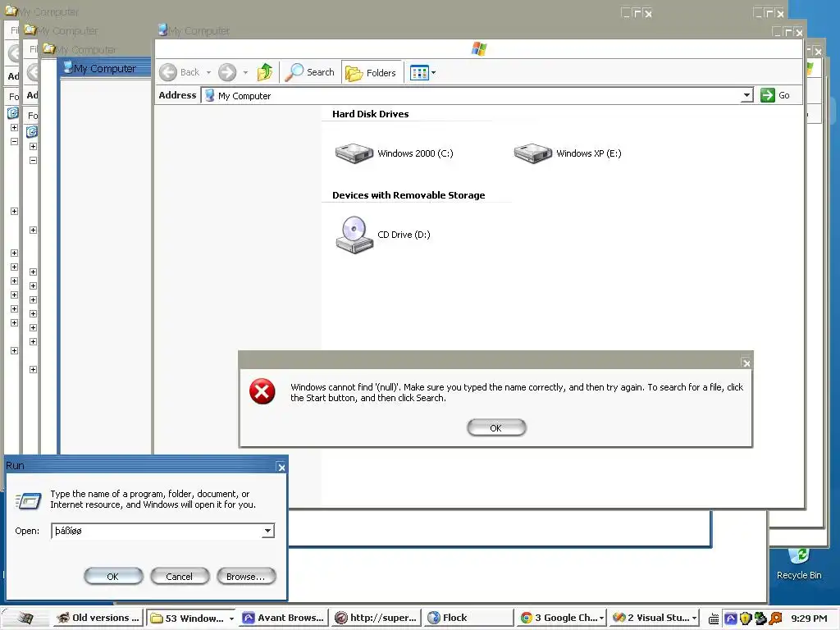This screenshot has width=840, height=630.
Task: Click the Open text field in Run dialog
Action: click(x=157, y=531)
